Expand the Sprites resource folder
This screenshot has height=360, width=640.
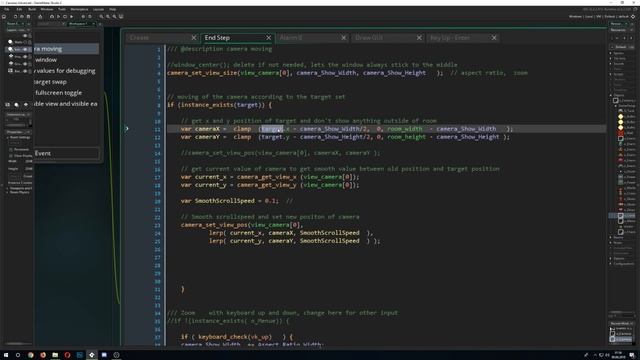611,53
